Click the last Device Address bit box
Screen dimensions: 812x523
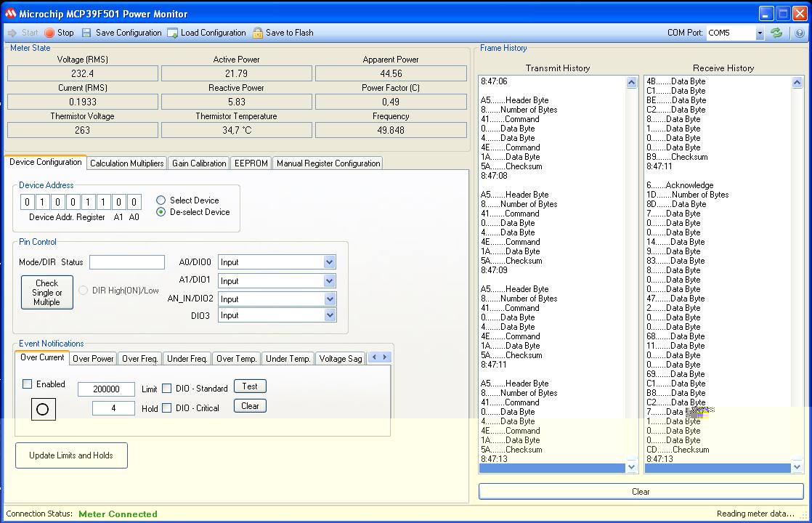(134, 202)
